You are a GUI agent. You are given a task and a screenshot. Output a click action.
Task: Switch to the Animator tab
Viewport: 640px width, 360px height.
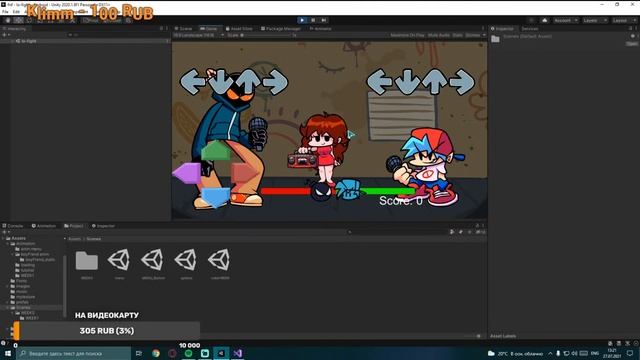click(x=320, y=29)
